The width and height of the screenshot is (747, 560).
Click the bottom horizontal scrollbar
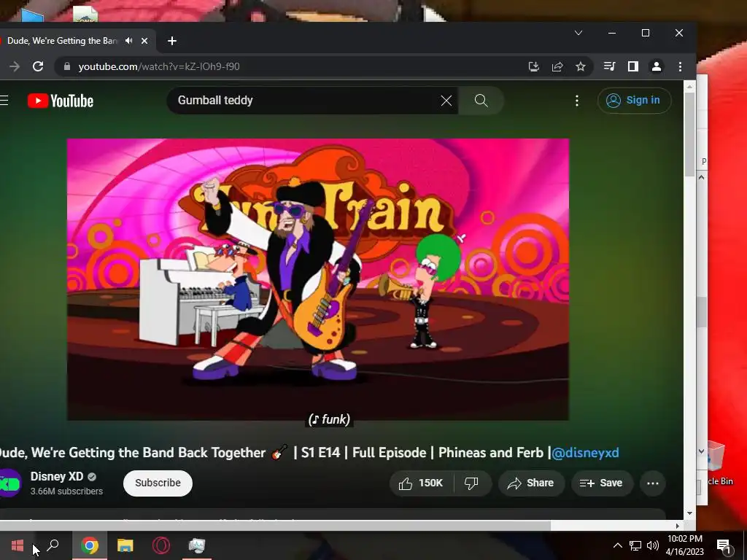[x=275, y=526]
